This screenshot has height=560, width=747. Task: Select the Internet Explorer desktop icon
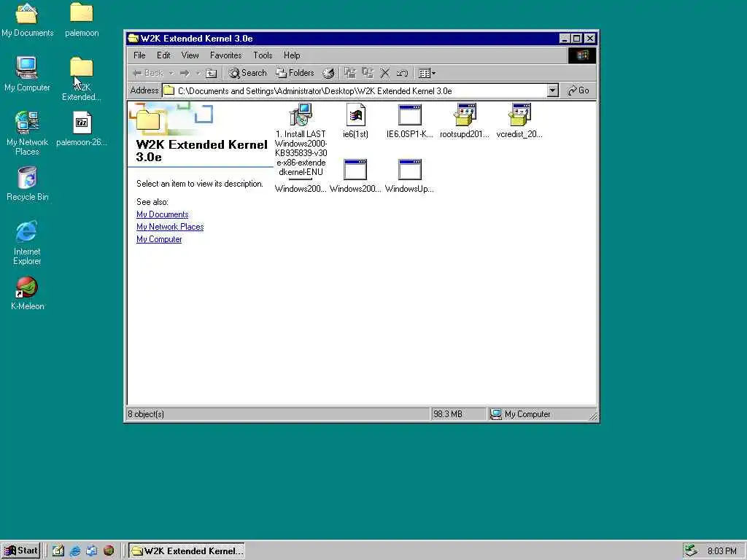click(27, 243)
